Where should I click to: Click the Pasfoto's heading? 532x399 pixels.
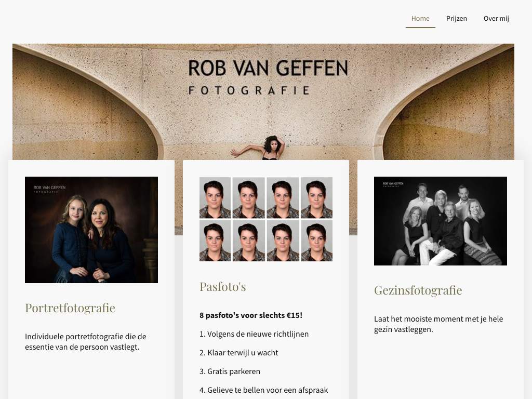222,287
